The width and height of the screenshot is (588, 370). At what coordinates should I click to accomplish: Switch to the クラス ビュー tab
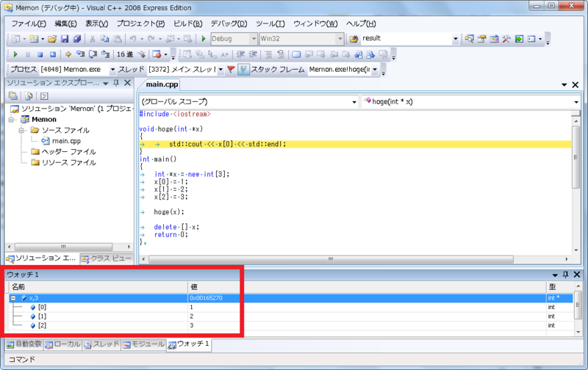(107, 258)
